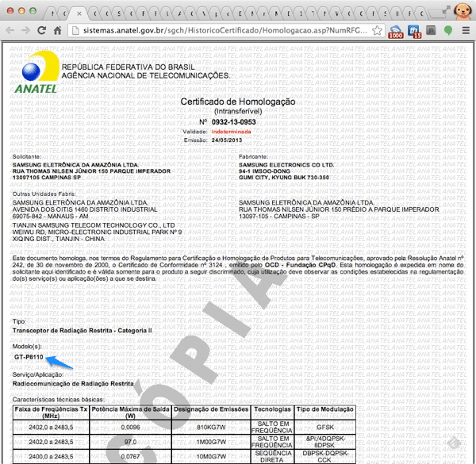Click the GFSK modulation cell
Viewport: 476px width, 464px height.
coord(324,427)
